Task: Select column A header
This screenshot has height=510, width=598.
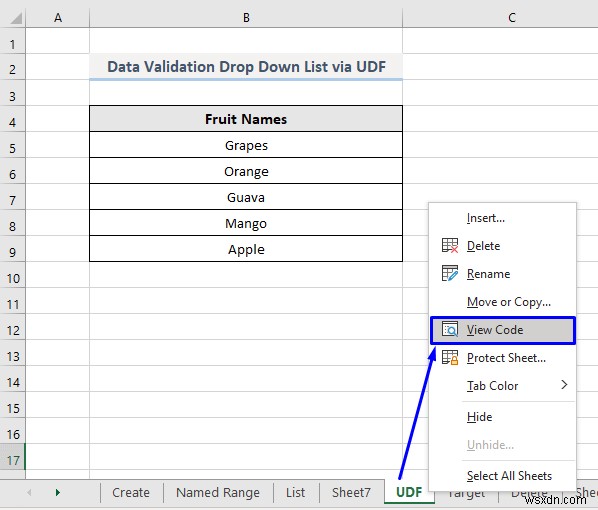Action: (58, 18)
